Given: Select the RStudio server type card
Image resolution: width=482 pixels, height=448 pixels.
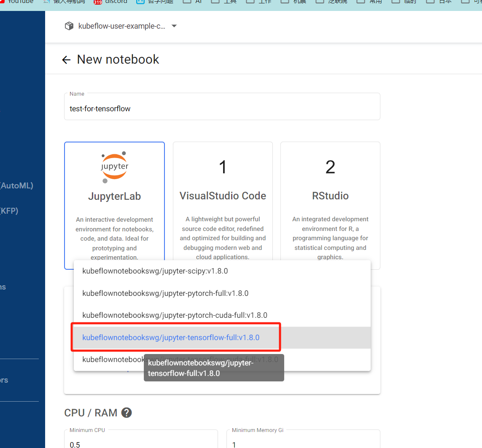Looking at the screenshot, I should pos(331,205).
